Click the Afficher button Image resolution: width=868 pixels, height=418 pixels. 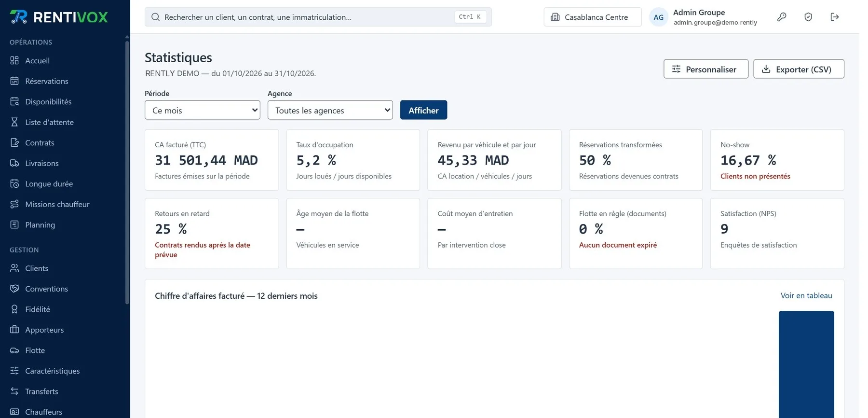pyautogui.click(x=423, y=110)
